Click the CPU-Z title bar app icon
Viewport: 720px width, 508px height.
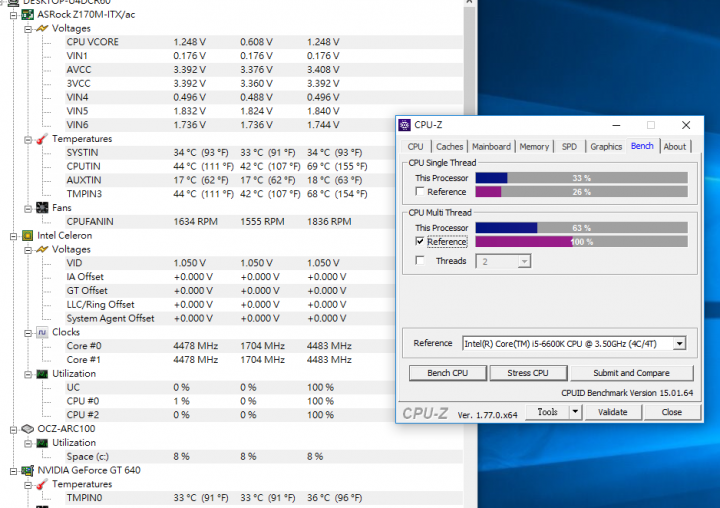point(405,125)
